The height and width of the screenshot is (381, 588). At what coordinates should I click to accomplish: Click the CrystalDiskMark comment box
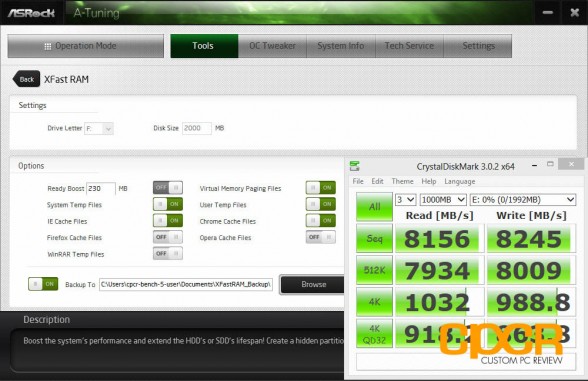click(x=466, y=362)
